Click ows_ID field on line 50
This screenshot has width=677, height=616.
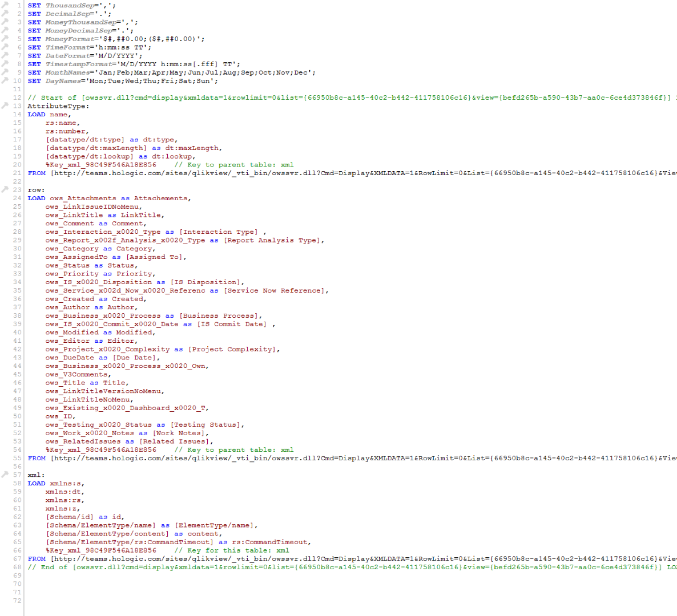[x=59, y=416]
